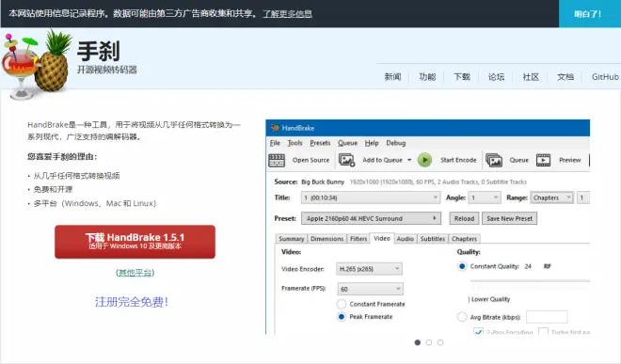621x364 pixels.
Task: Toggle the Turbo first pass checkbox
Action: (543, 331)
